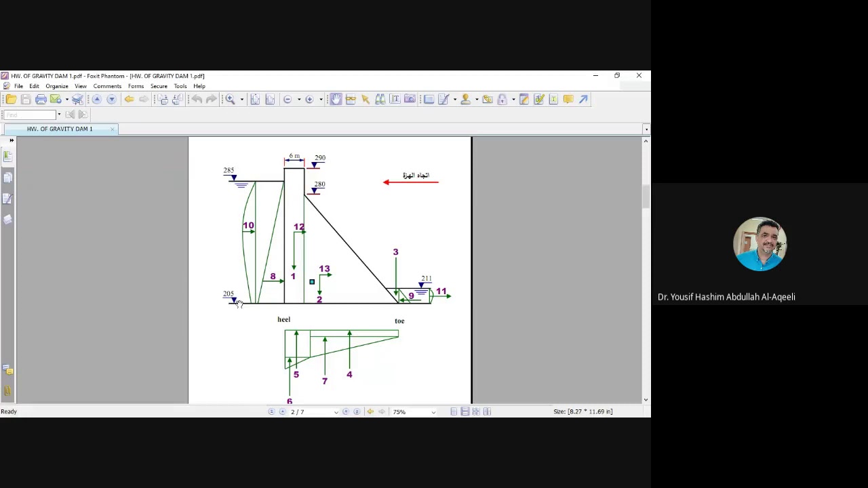Expand the Zoom tool dropdown arrow
The image size is (868, 488).
click(x=241, y=100)
